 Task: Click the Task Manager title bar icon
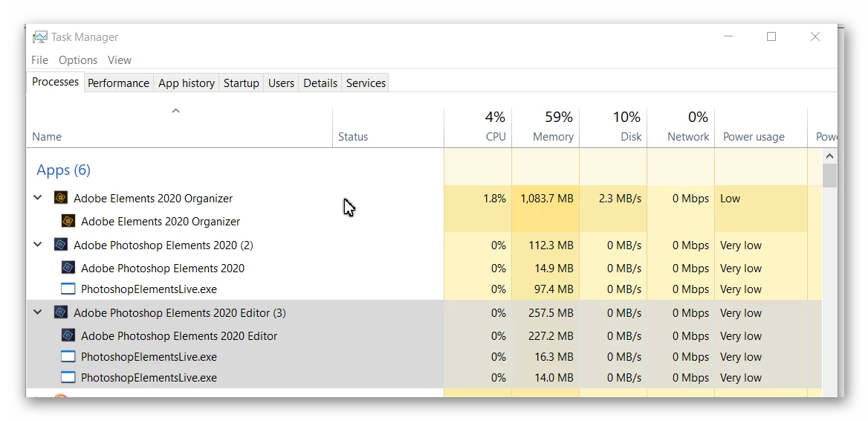tap(40, 37)
